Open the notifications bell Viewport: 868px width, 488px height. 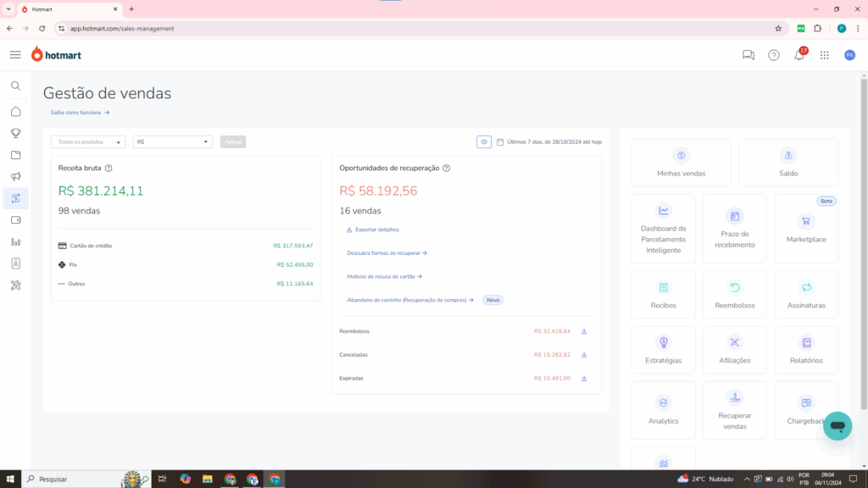(x=799, y=55)
